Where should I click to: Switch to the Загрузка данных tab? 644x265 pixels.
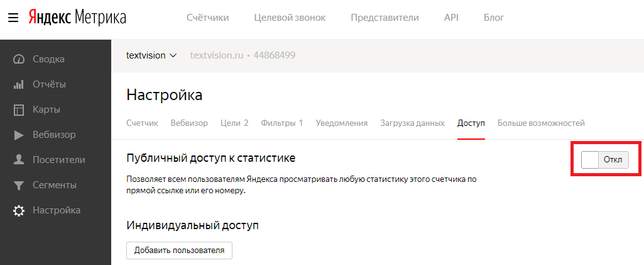(412, 123)
